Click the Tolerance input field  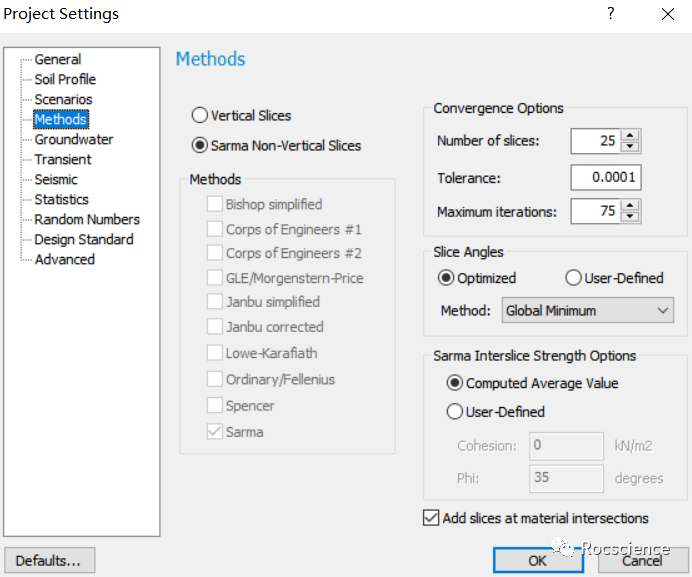coord(605,178)
